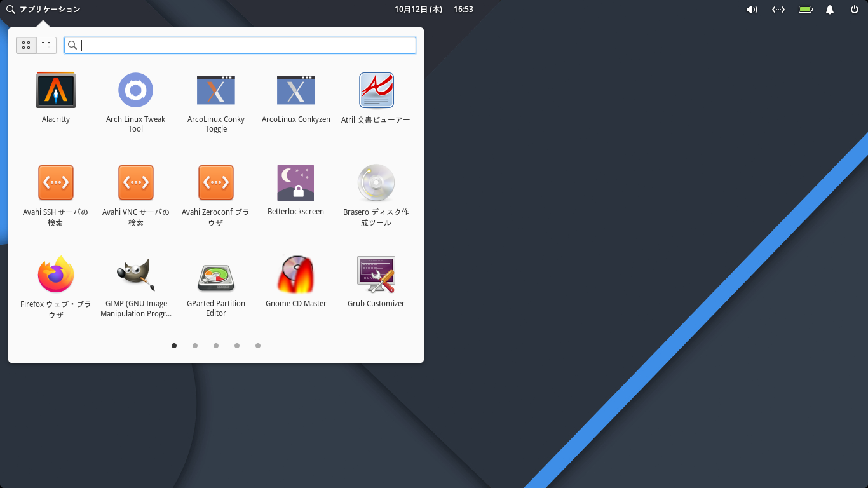This screenshot has width=868, height=488.
Task: Go to second page dot
Action: (195, 346)
